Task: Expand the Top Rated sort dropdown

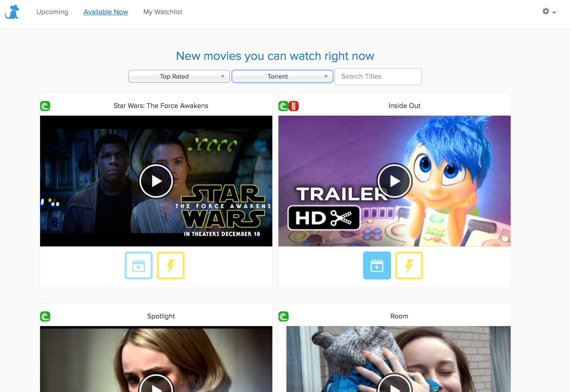Action: tap(179, 76)
